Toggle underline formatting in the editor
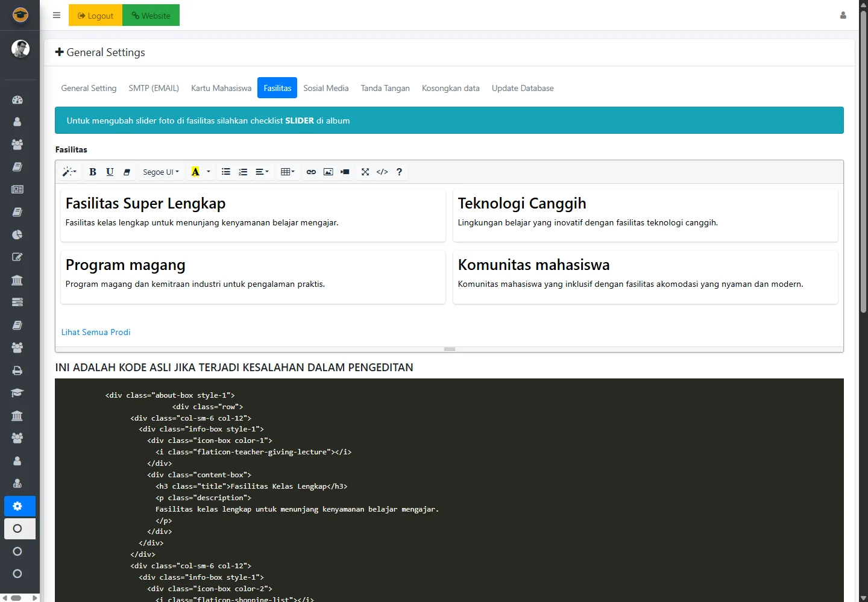 click(110, 172)
